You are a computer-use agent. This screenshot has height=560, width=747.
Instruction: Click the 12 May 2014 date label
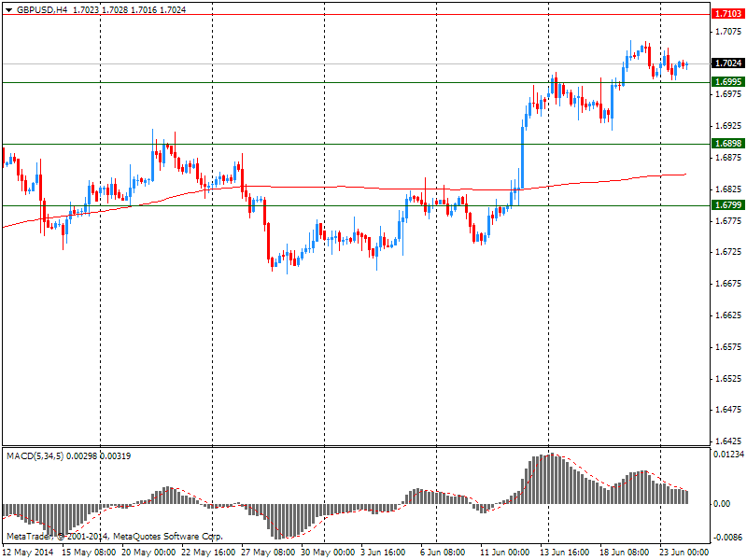tap(29, 553)
